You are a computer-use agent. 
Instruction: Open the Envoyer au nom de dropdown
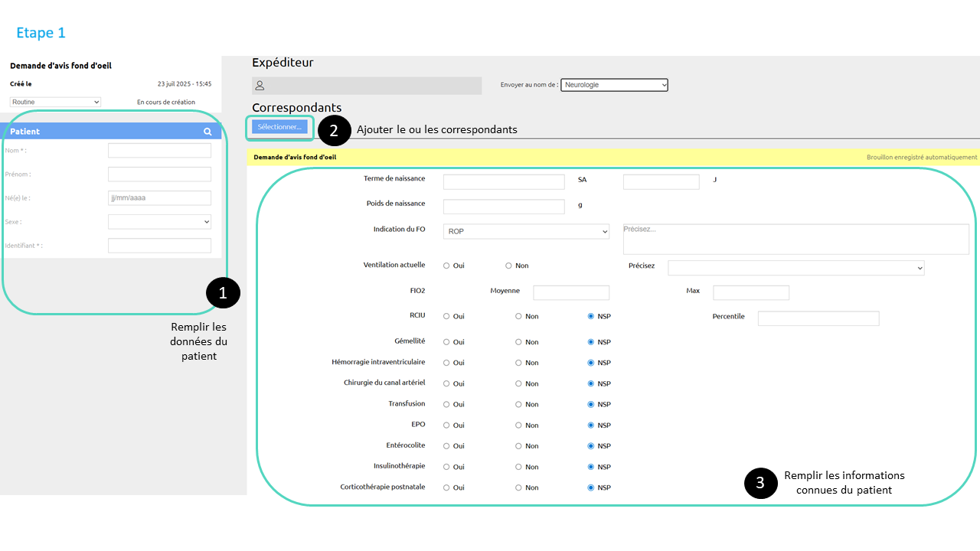[x=614, y=85]
